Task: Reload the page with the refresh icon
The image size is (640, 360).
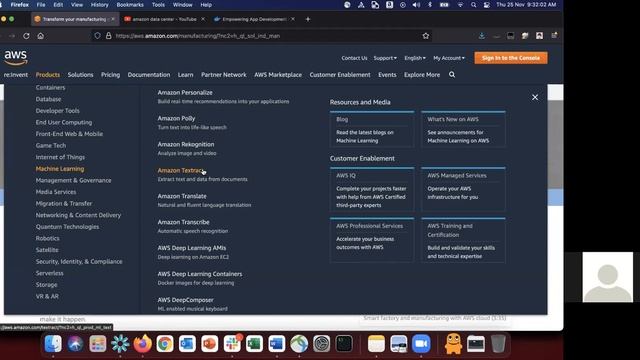Action: click(26, 36)
